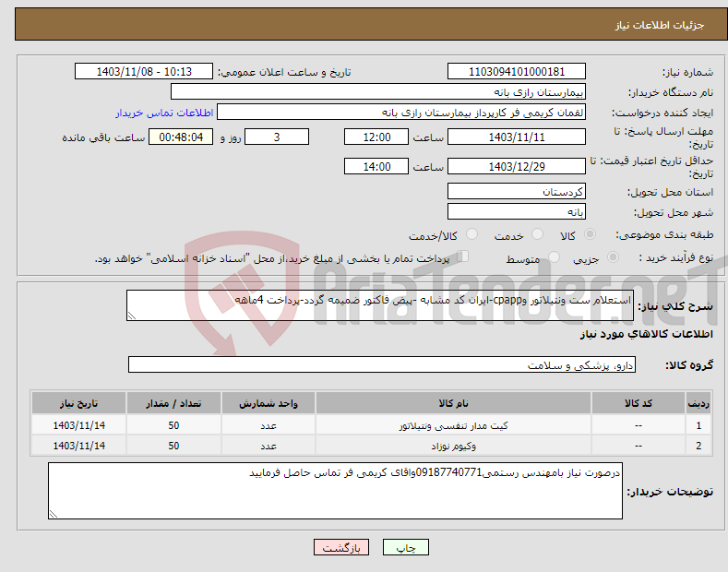Viewport: 728px width, 572px height.
Task: Click the city field بانه
Action: (517, 211)
